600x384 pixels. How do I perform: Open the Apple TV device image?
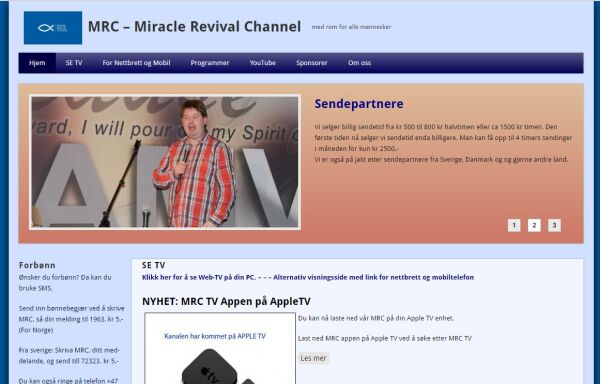click(220, 348)
